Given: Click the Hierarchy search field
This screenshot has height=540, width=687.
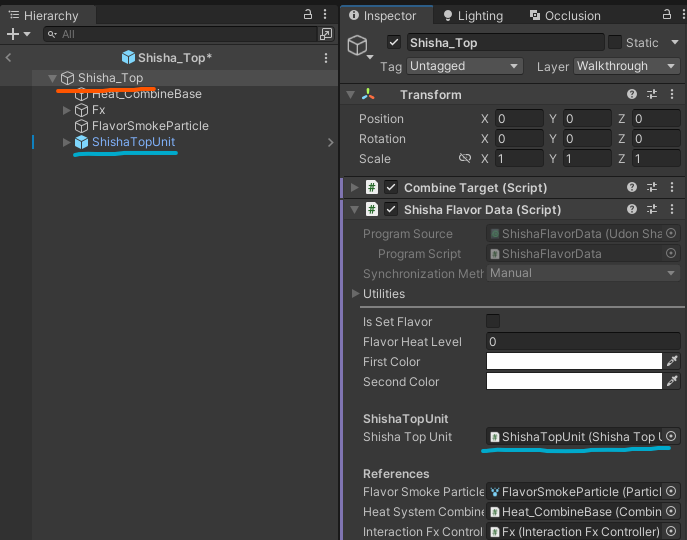Looking at the screenshot, I should coord(180,34).
